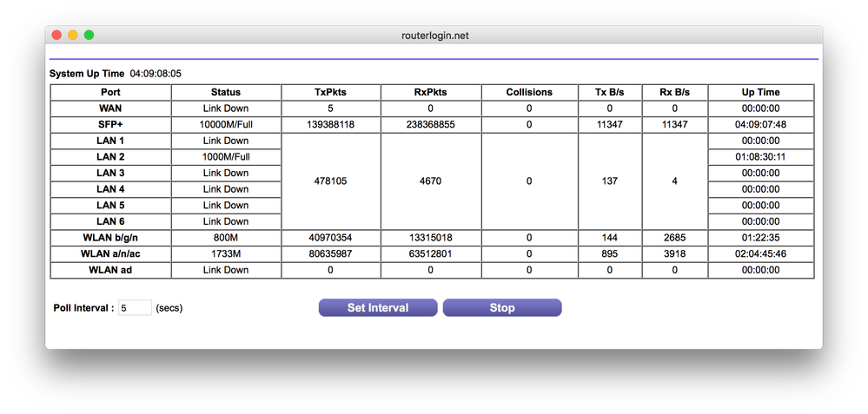Select WLAN a/n/ac status 1733M
The height and width of the screenshot is (414, 868).
coord(226,253)
